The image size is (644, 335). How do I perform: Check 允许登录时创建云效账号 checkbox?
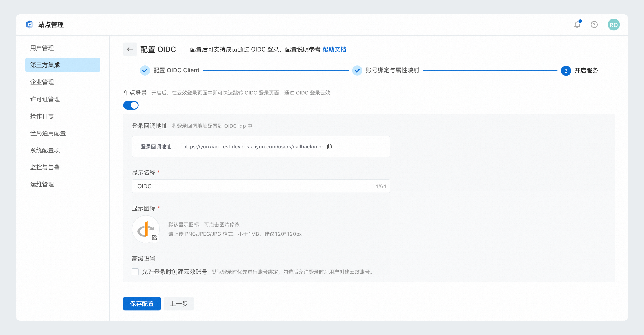(135, 272)
